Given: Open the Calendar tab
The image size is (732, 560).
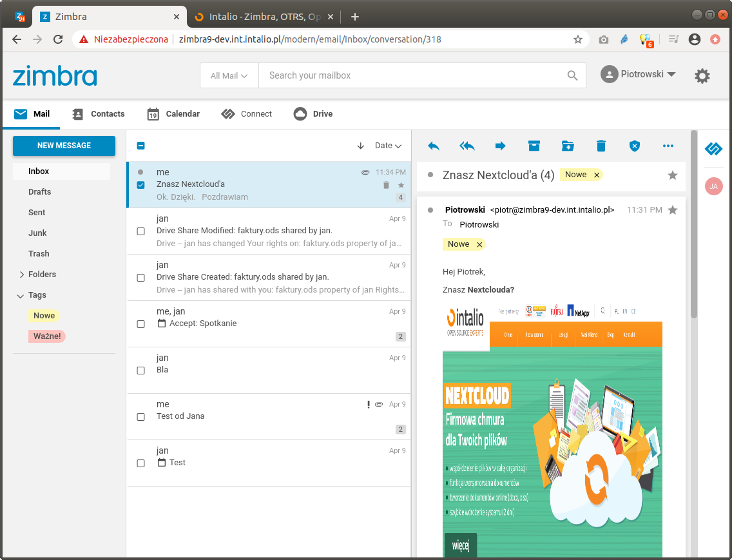Looking at the screenshot, I should 173,114.
